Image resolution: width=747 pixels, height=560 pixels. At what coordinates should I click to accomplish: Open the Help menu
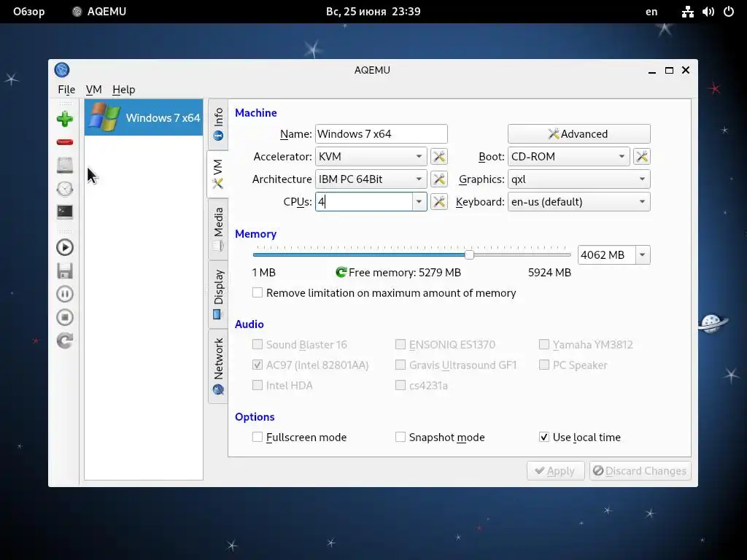[x=123, y=90]
